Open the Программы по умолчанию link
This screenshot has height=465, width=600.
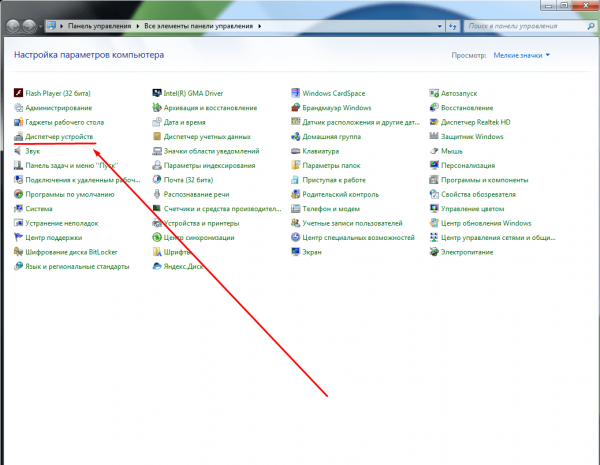(70, 194)
